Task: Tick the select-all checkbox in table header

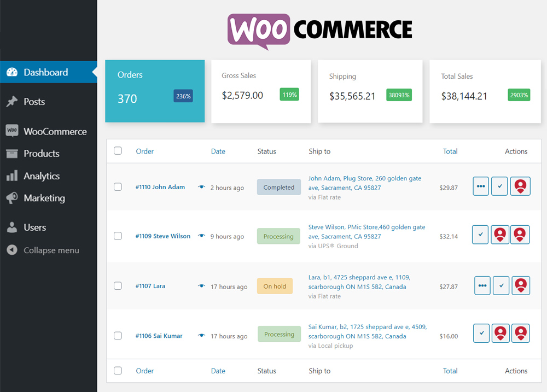Action: coord(118,151)
